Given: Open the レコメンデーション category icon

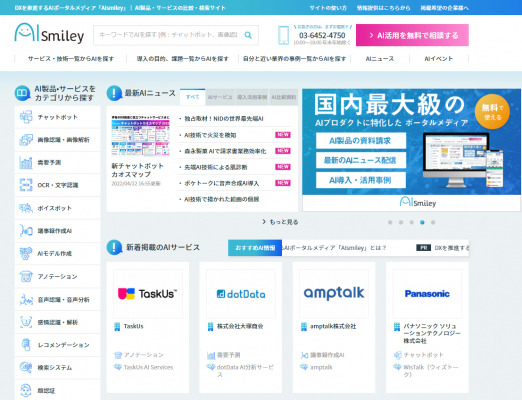Looking at the screenshot, I should tap(26, 345).
